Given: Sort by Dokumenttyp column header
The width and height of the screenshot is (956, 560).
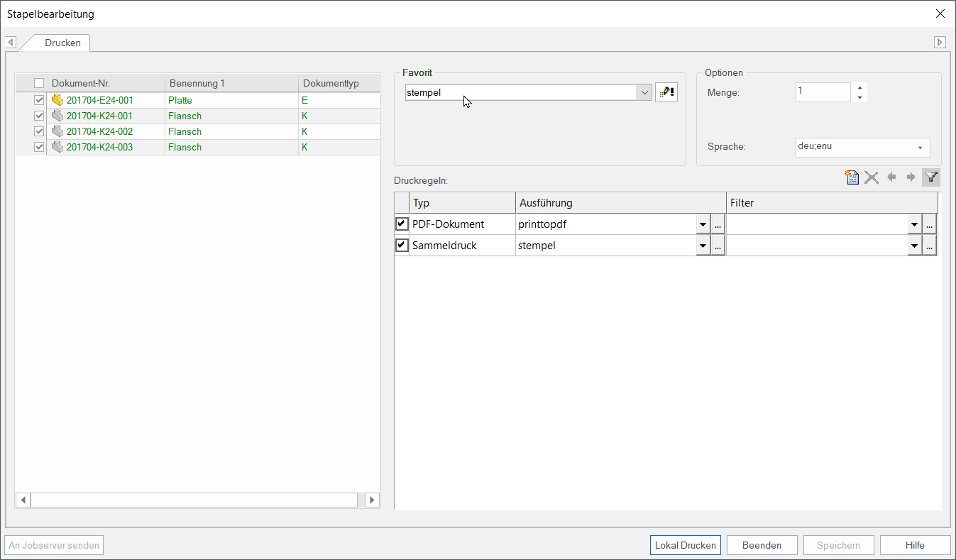Looking at the screenshot, I should [x=331, y=83].
